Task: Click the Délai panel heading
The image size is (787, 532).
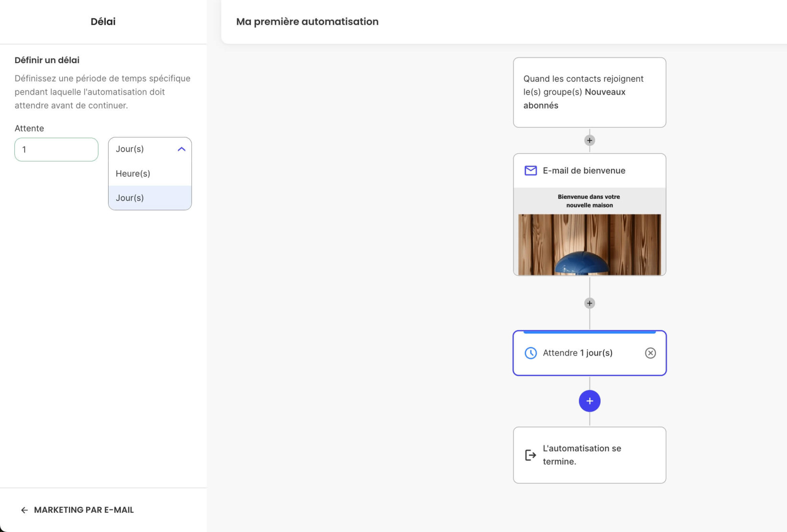Action: [103, 22]
